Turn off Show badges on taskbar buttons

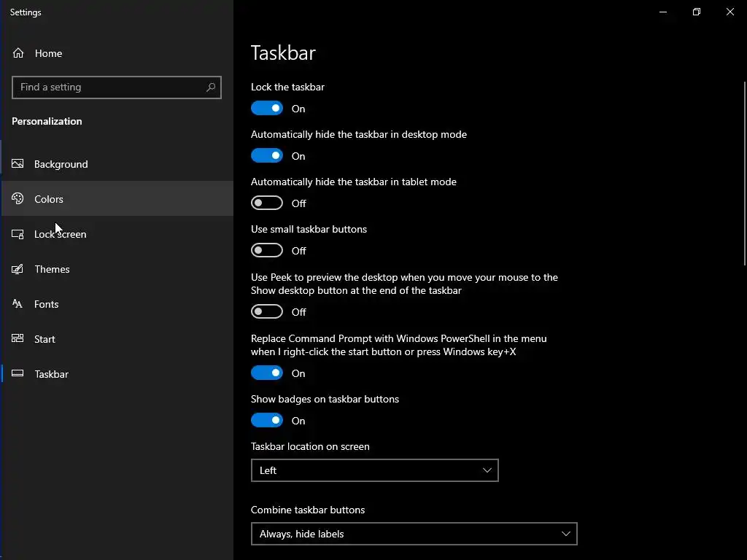[x=267, y=421]
